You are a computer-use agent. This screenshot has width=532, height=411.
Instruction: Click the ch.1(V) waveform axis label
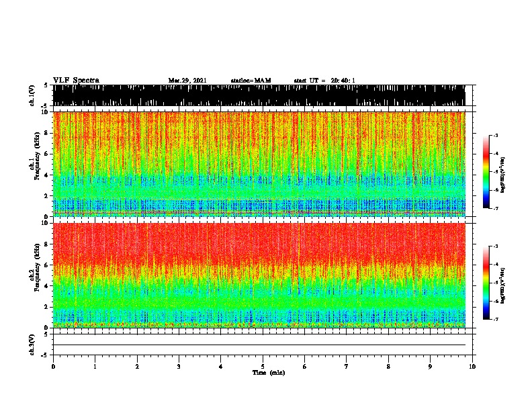tap(32, 95)
